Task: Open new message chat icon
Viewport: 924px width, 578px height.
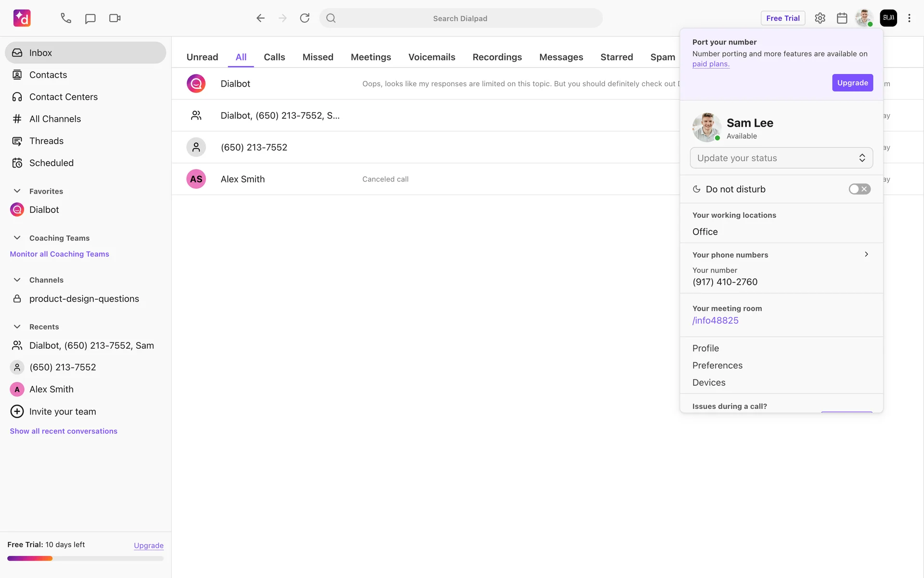Action: click(x=90, y=18)
